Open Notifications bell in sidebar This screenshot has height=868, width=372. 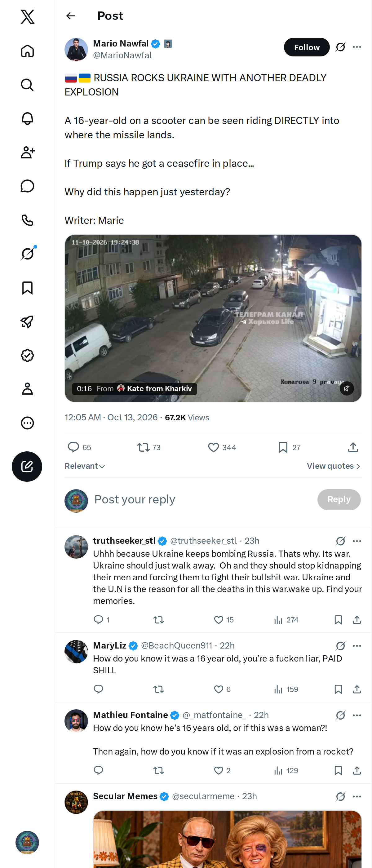click(27, 119)
